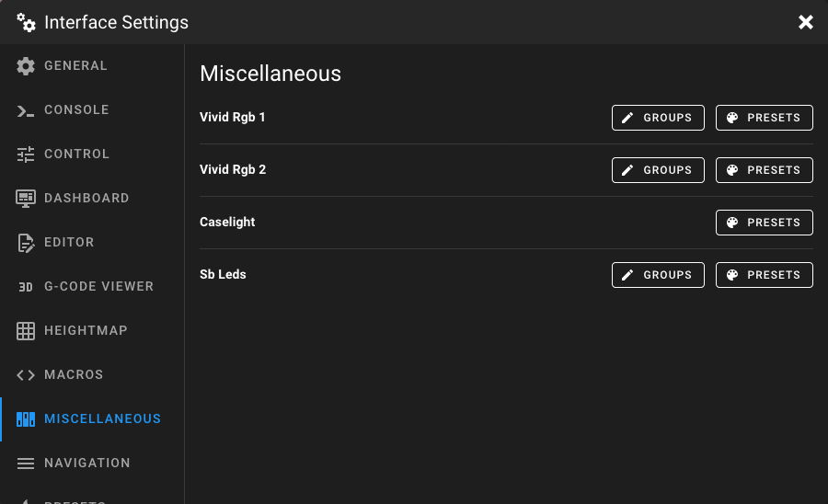This screenshot has height=504, width=828.
Task: Close the Interface Settings dialog
Action: pos(805,22)
